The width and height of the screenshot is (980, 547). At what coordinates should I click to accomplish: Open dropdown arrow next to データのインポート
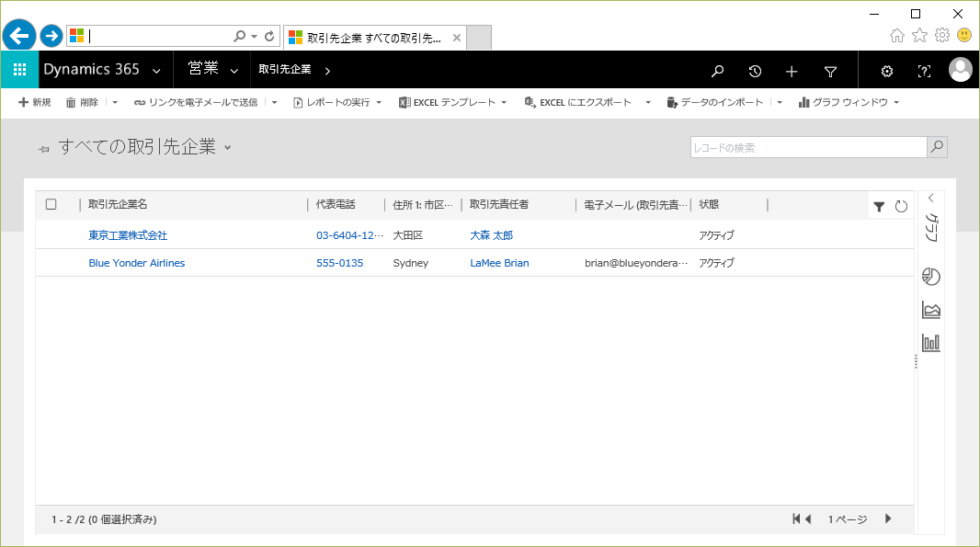click(x=780, y=103)
